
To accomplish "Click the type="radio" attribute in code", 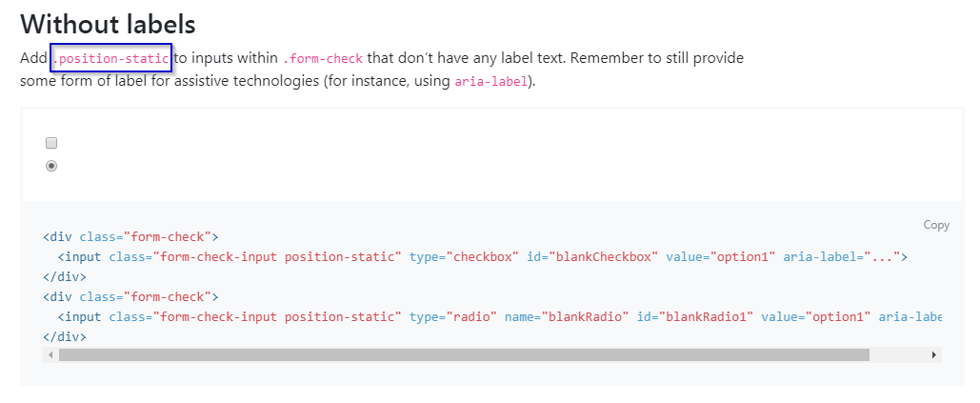I will pos(452,316).
